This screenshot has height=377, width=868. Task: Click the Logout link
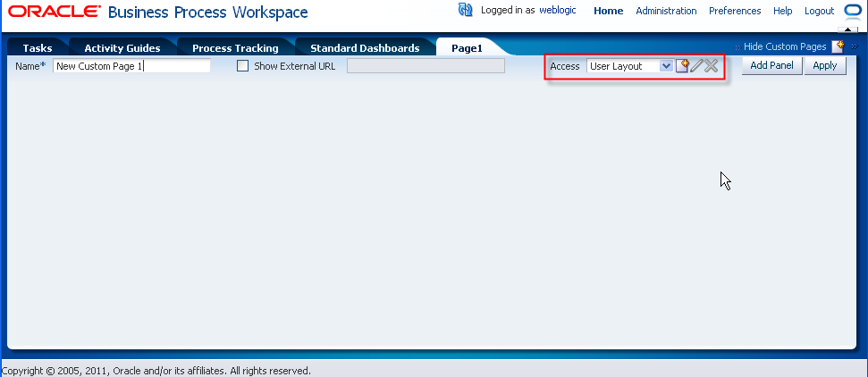pyautogui.click(x=820, y=11)
